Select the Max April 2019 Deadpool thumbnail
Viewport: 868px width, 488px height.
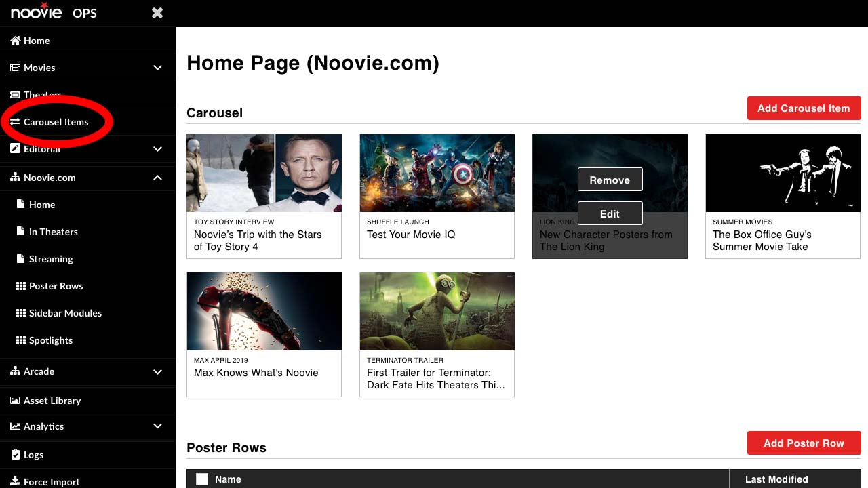[264, 311]
